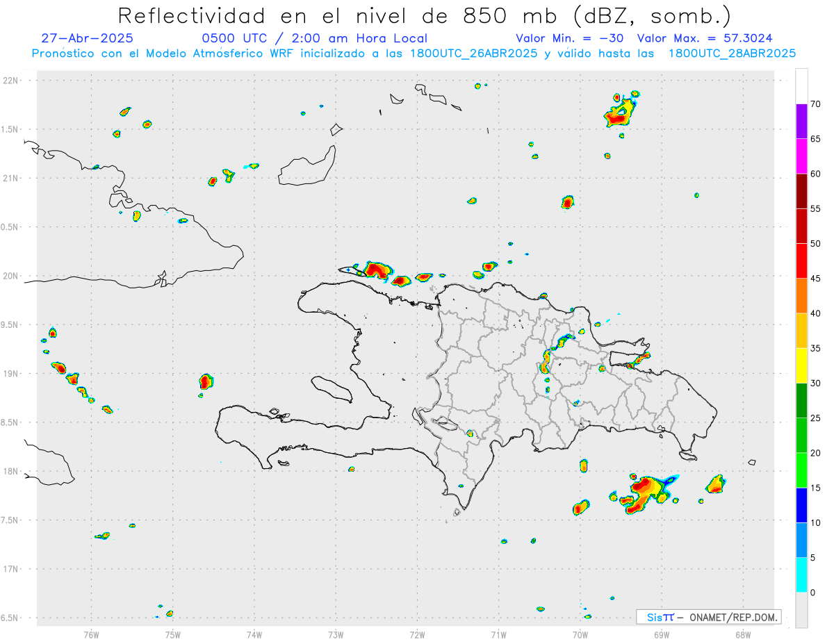Image resolution: width=834 pixels, height=644 pixels.
Task: Click the purple 65–70 dBZ colorbar segment
Action: [801, 122]
